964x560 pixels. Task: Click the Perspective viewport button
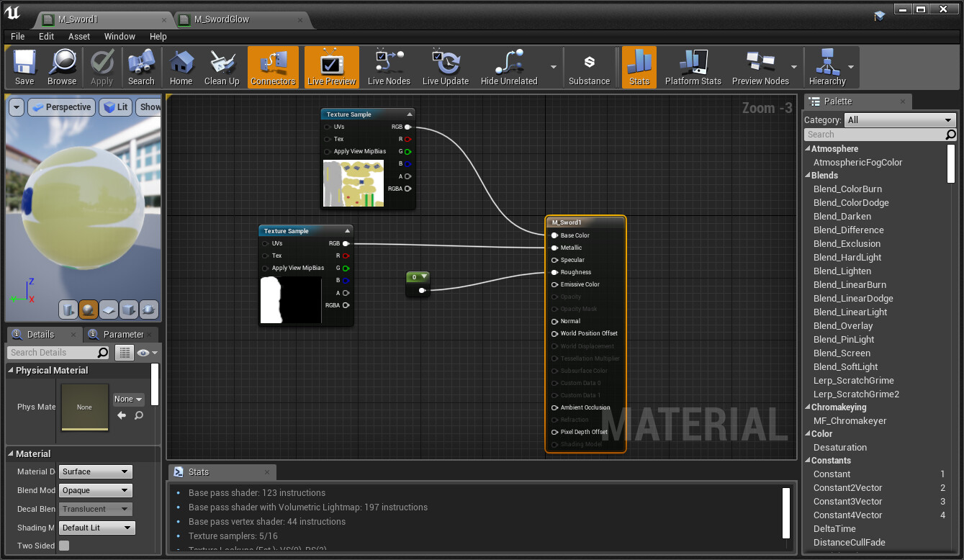[62, 107]
